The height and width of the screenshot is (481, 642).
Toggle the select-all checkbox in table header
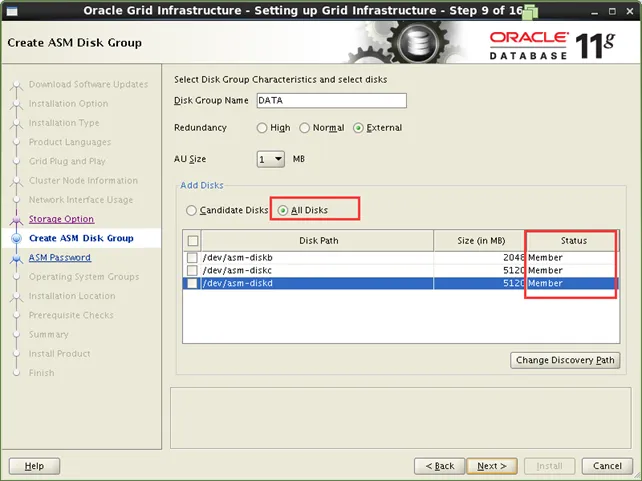(x=193, y=241)
